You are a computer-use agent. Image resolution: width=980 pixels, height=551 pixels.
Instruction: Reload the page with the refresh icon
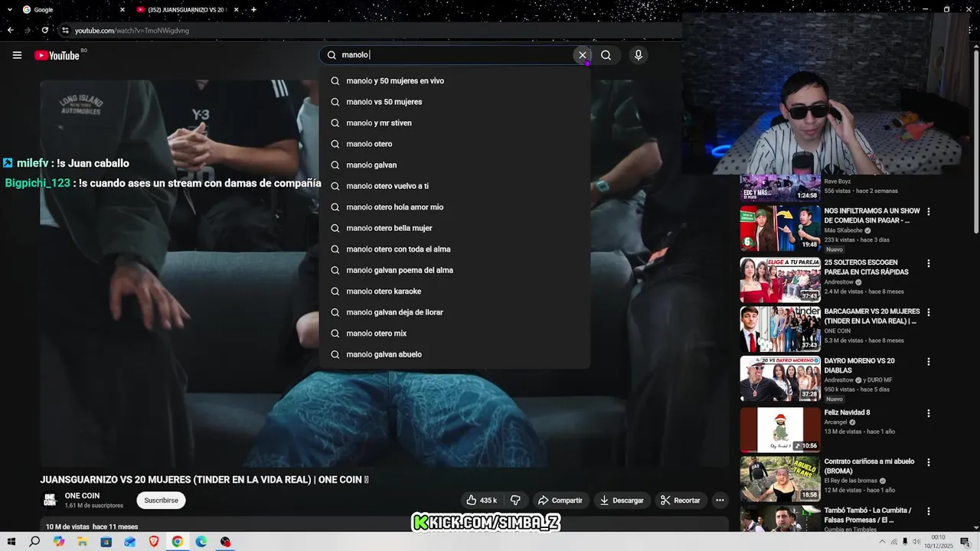44,30
